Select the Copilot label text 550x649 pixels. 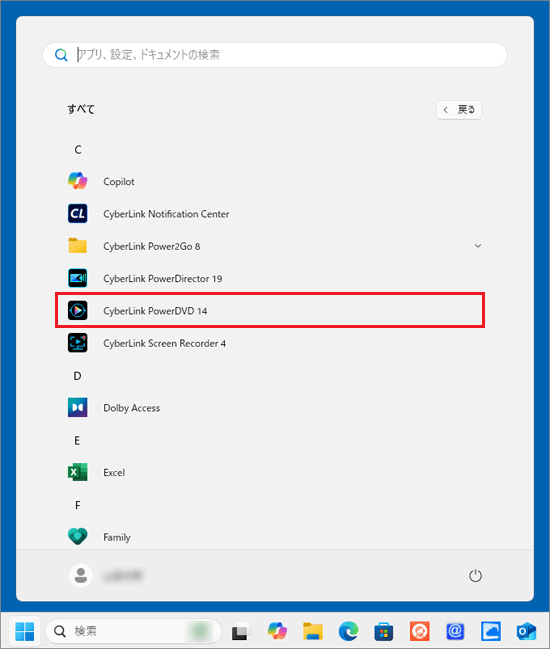119,182
